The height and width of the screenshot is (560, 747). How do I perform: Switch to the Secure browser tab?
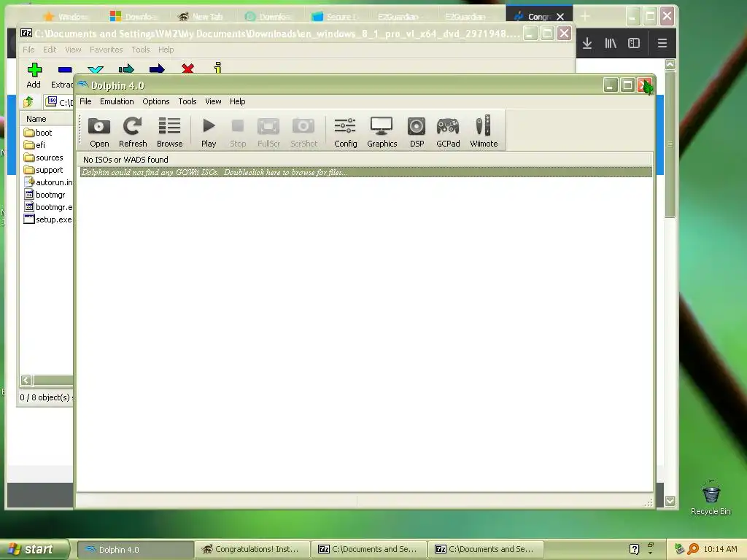point(337,17)
